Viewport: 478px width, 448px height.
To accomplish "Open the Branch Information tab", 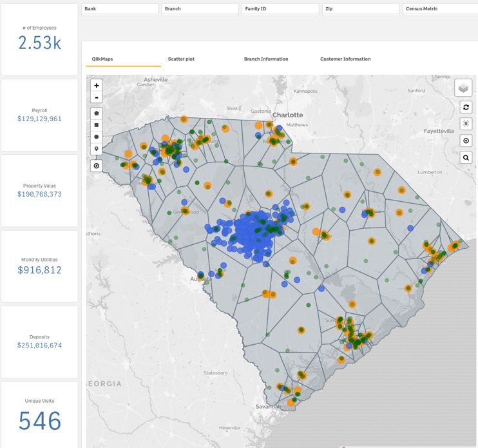I will [x=266, y=59].
